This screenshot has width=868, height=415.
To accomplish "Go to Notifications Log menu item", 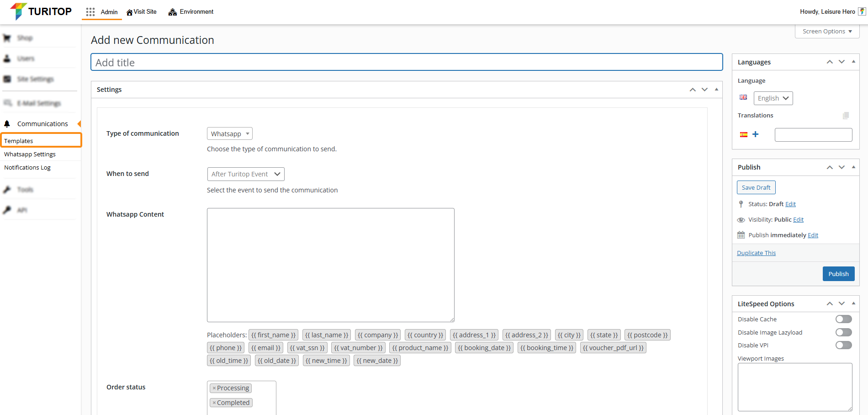I will [x=27, y=168].
